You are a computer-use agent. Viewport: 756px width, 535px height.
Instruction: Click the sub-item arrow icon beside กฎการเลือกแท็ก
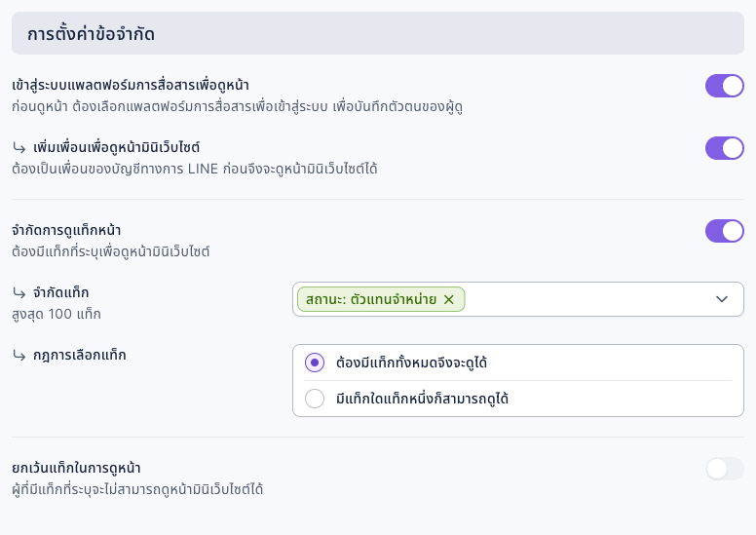click(x=19, y=356)
